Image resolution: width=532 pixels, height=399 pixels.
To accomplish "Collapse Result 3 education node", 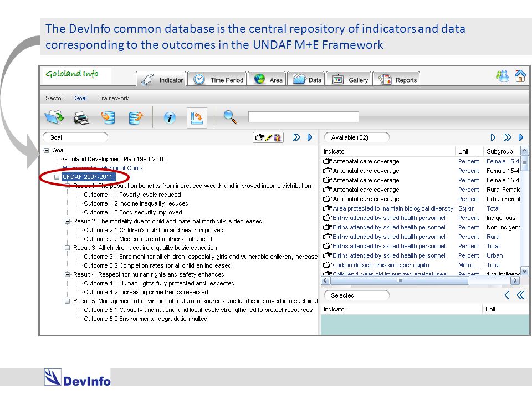I will (x=68, y=248).
